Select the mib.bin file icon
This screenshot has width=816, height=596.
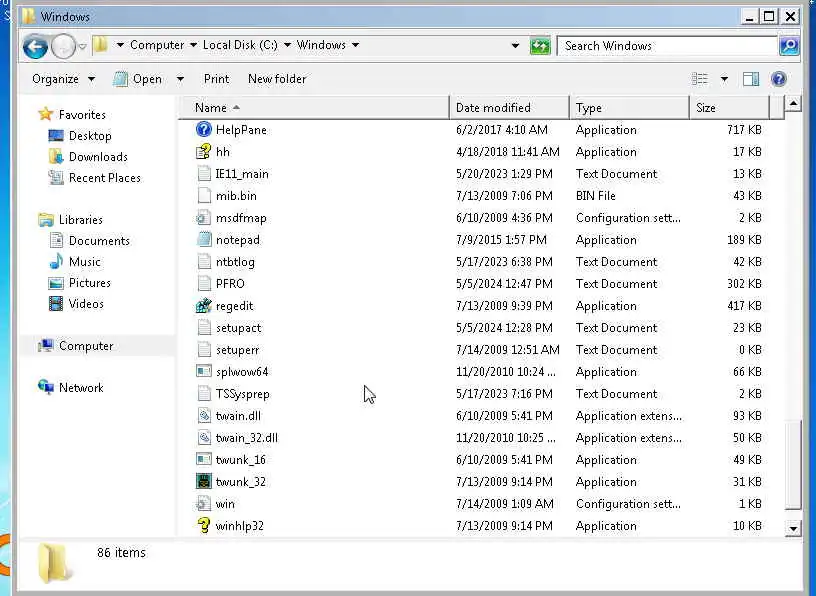(x=203, y=195)
